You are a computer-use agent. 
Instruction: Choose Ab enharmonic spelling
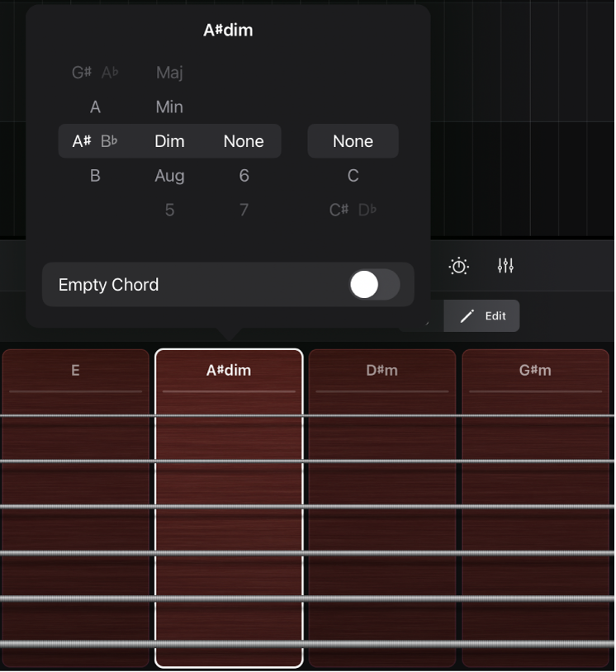point(110,73)
